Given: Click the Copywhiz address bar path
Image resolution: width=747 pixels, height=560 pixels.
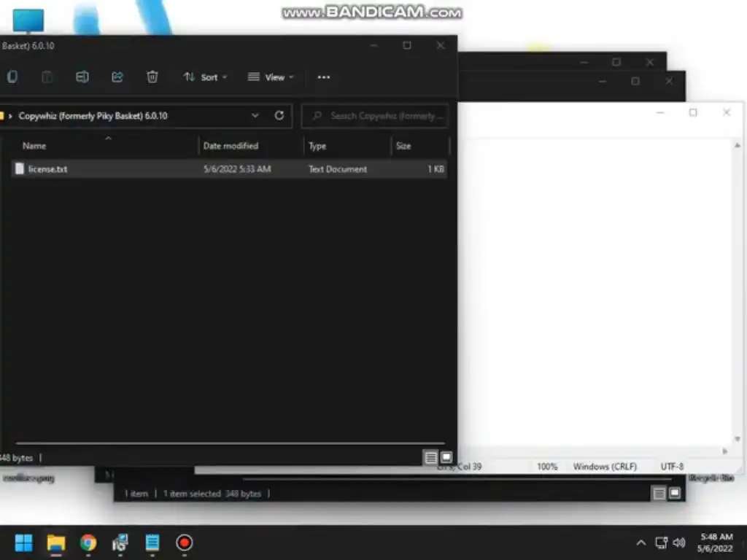Looking at the screenshot, I should pyautogui.click(x=93, y=116).
